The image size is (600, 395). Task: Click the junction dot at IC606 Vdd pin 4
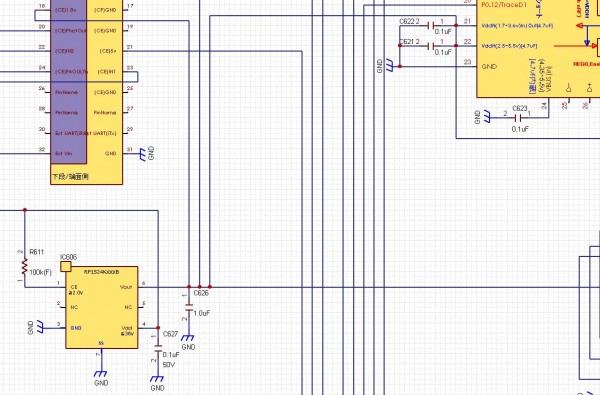[158, 328]
